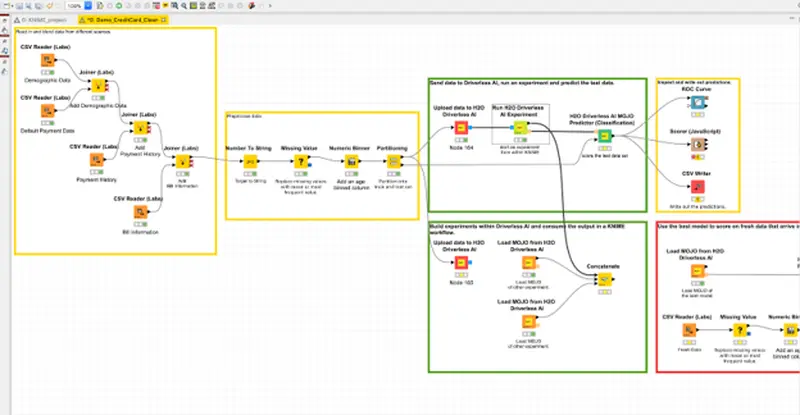Select the Joiner node Add Payment History
The image size is (800, 415).
(x=141, y=128)
